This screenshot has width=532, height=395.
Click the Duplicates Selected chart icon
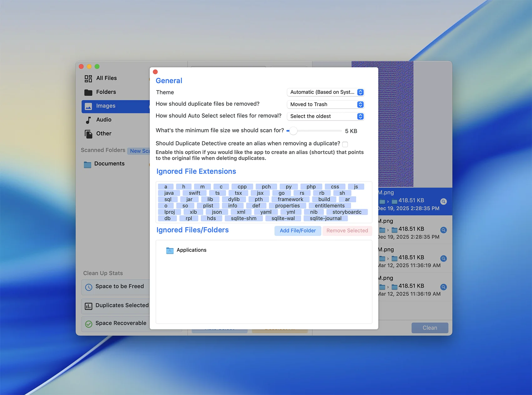89,306
